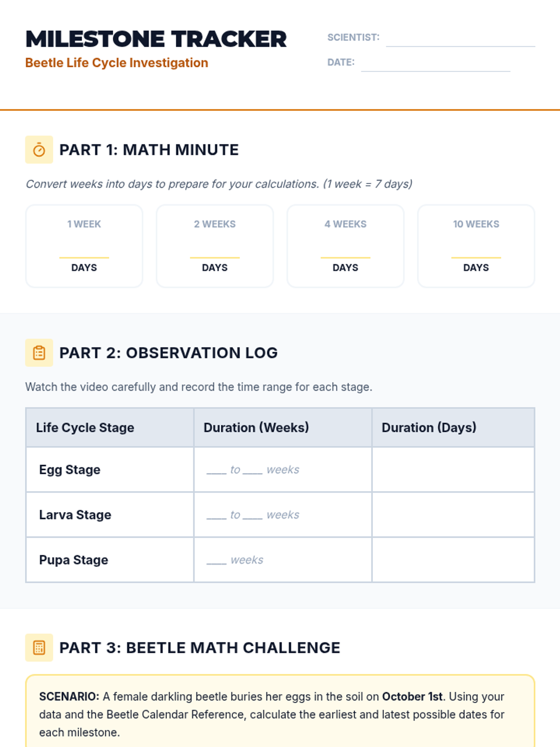Fill the 1 Week days blank
Viewport: 560px width, 747px height.
[84, 249]
